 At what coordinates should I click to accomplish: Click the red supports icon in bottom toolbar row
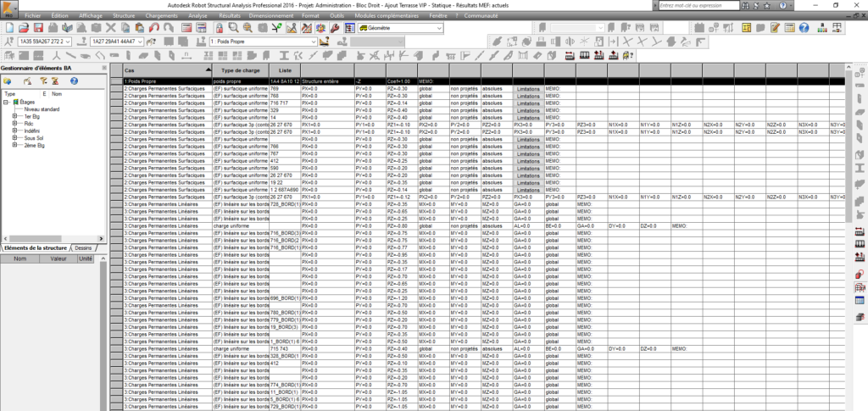coord(570,55)
